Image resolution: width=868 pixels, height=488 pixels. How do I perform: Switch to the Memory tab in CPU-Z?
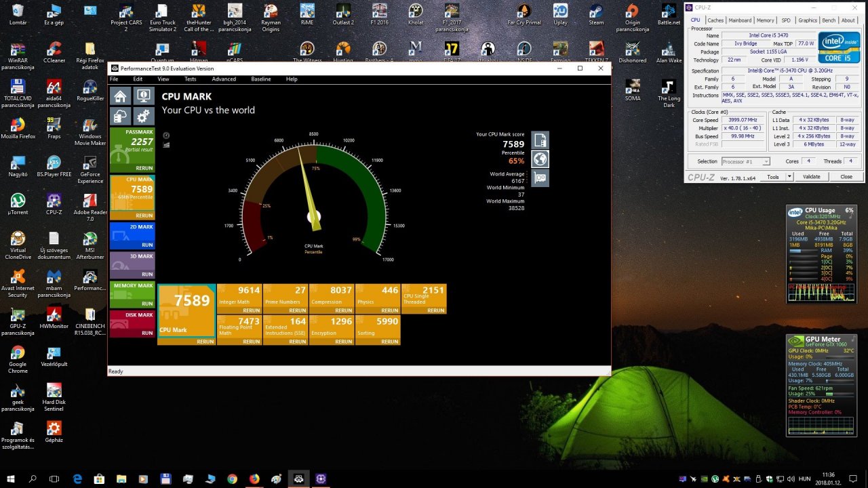pyautogui.click(x=765, y=20)
